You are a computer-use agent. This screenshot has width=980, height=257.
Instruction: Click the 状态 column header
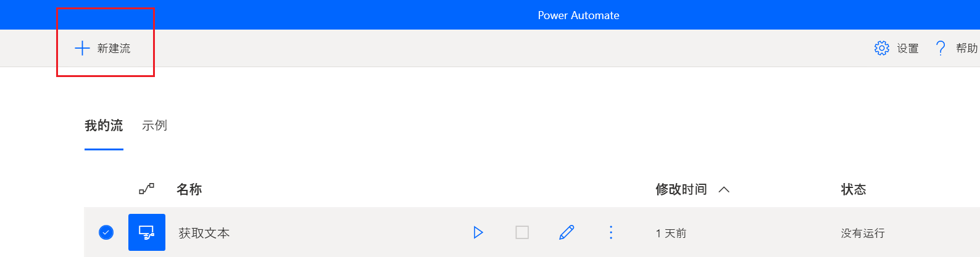853,189
